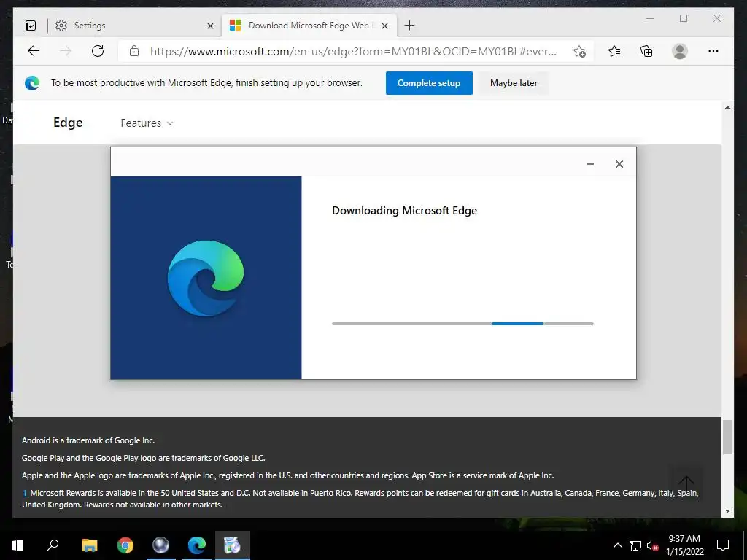This screenshot has height=560, width=747.
Task: Open the clock showing 9:37 AM
Action: click(x=684, y=545)
